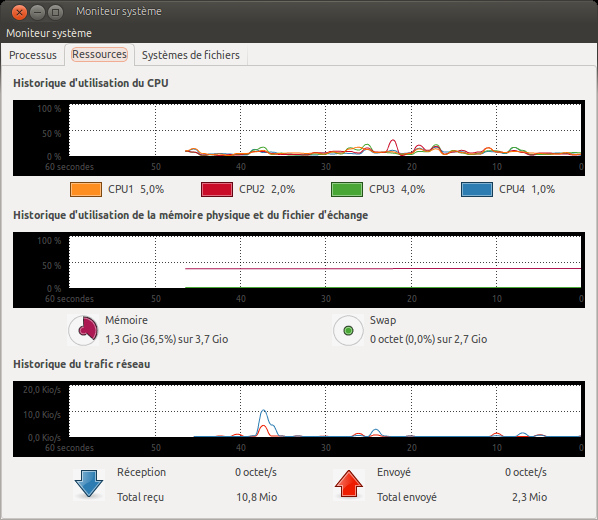Click the Total reçu label
The width and height of the screenshot is (598, 520).
(x=140, y=497)
